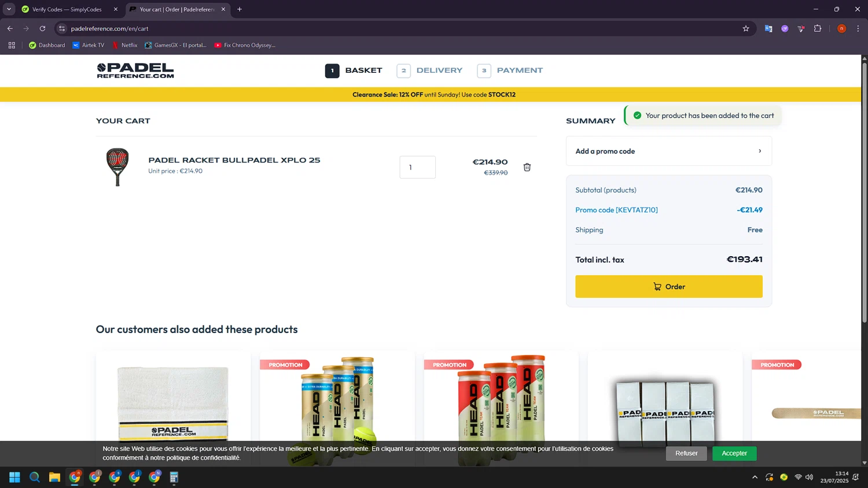
Task: Open the Chrome profile avatar icon
Action: 841,28
